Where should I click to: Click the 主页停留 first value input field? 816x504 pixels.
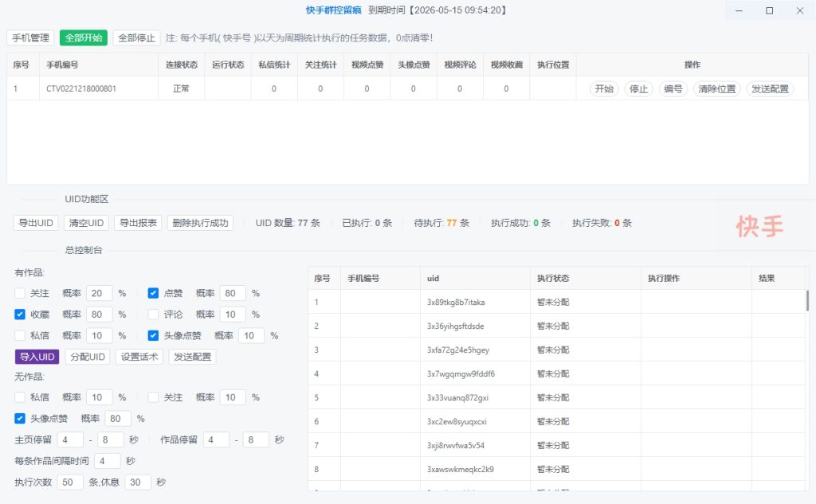tap(69, 439)
